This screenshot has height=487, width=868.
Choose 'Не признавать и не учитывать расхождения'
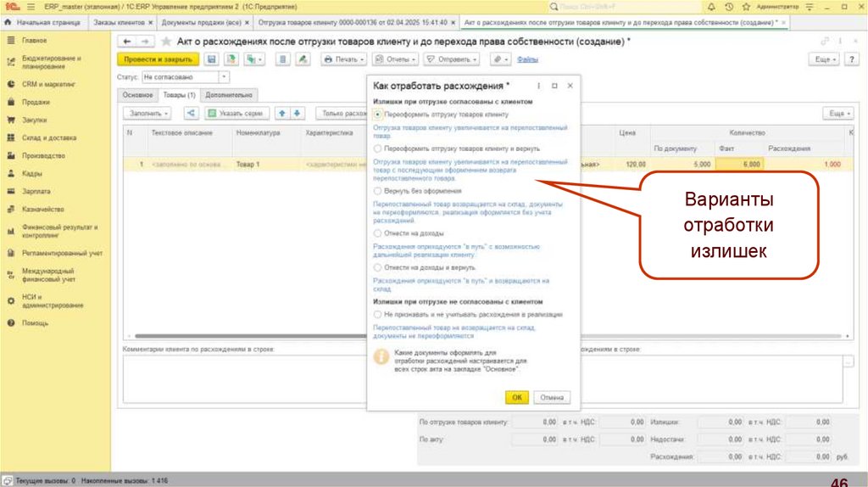click(x=377, y=314)
